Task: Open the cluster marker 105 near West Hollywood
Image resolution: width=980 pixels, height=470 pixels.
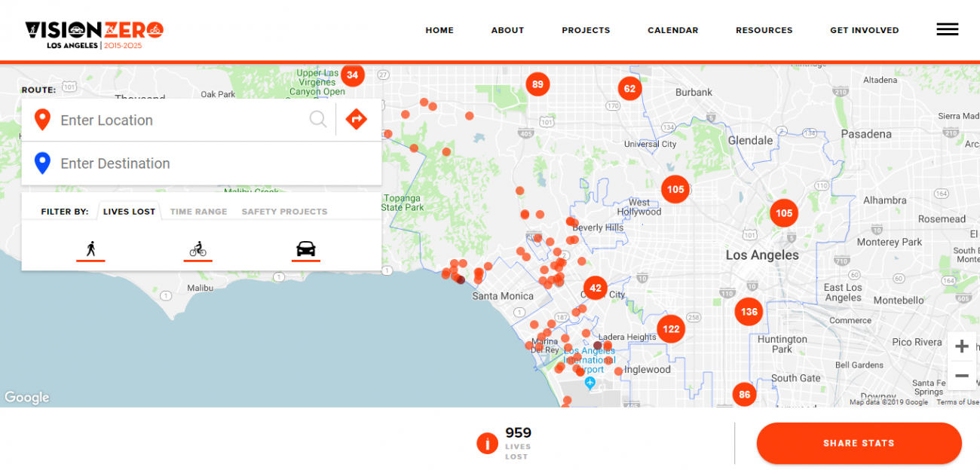Action: [x=675, y=189]
